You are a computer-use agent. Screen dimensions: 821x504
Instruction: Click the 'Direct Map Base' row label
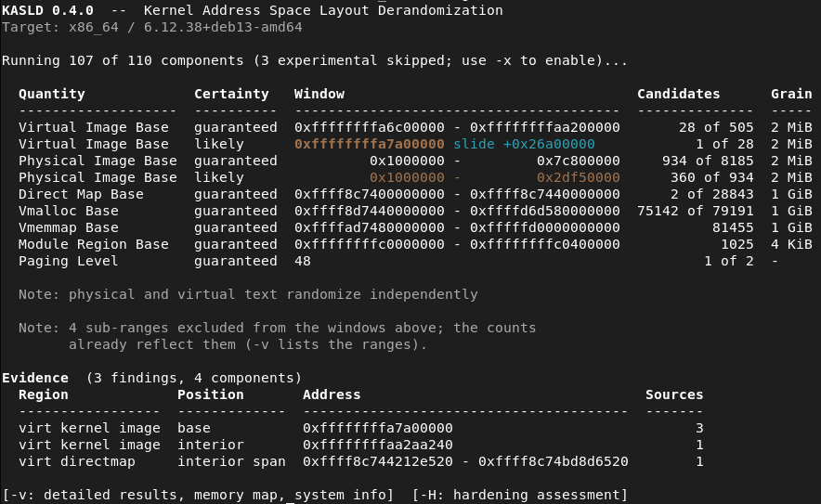(x=81, y=194)
